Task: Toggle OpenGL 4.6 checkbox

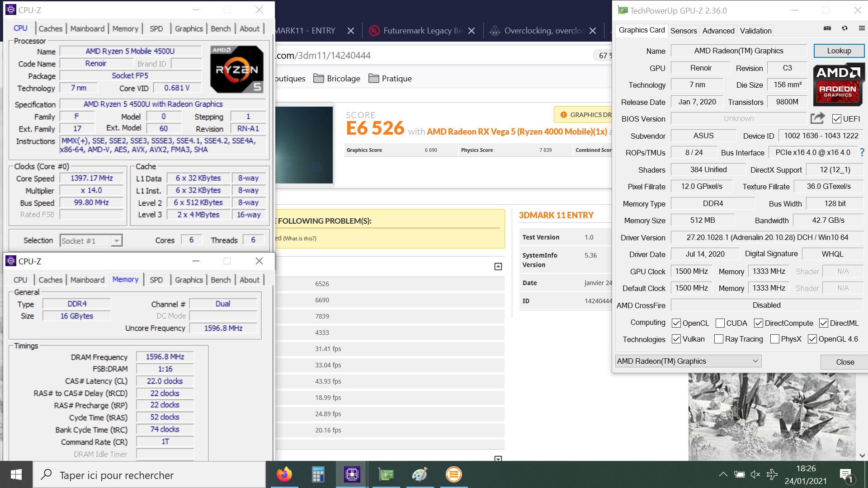Action: [x=812, y=339]
